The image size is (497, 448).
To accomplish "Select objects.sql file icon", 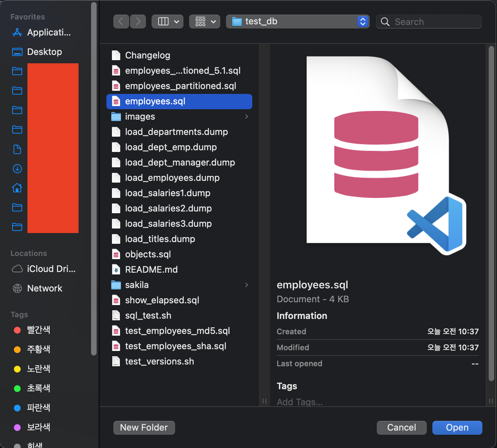I will point(116,254).
